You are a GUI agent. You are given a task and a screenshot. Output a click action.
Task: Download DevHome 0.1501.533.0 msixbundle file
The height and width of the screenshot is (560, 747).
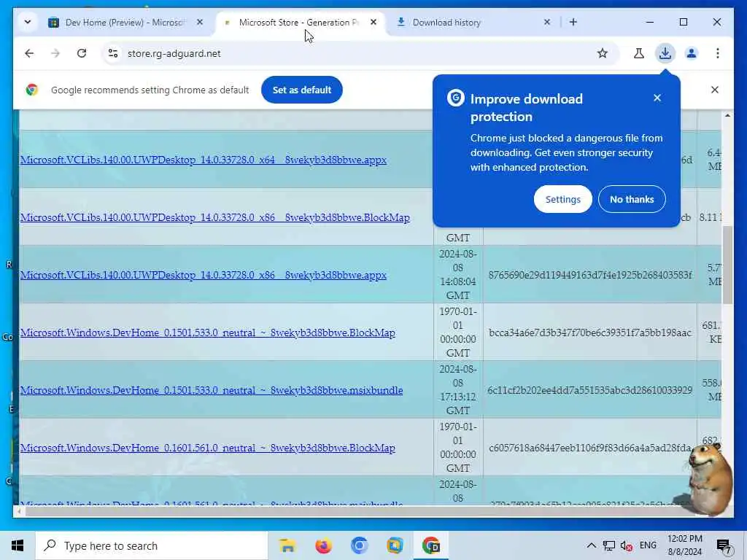click(x=212, y=390)
